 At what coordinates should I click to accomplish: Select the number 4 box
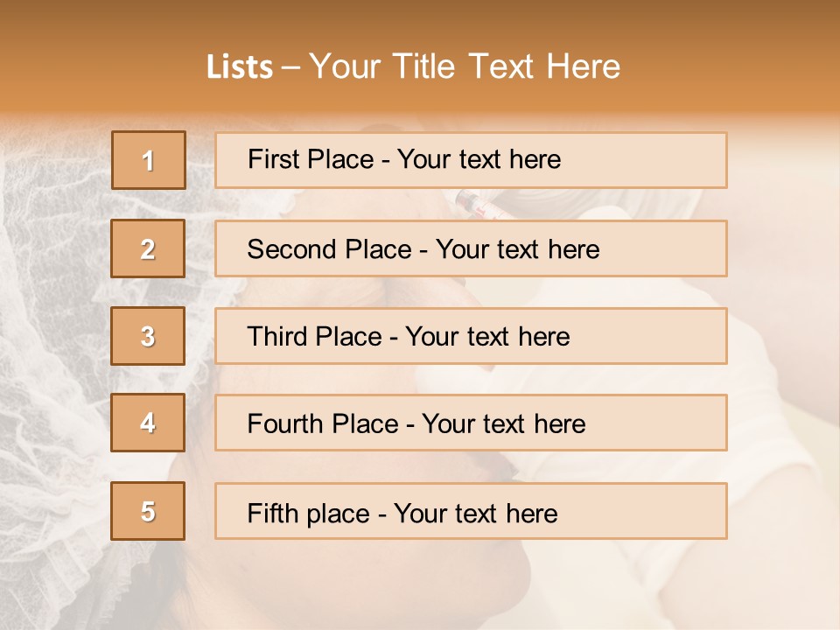[148, 423]
